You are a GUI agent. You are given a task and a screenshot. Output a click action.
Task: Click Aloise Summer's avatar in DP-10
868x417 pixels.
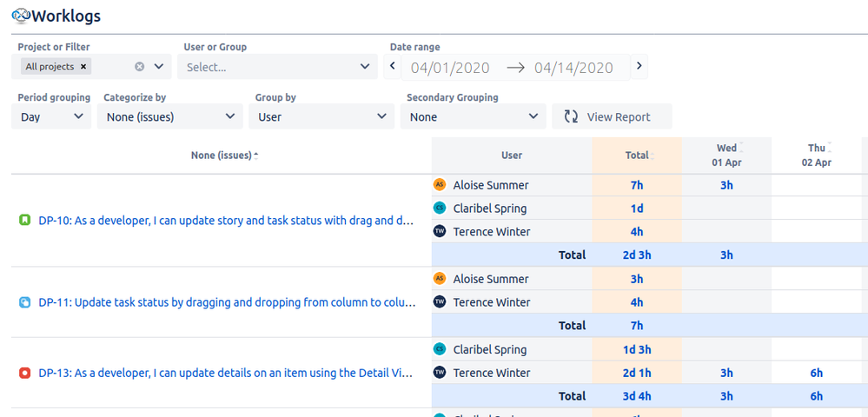tap(440, 185)
